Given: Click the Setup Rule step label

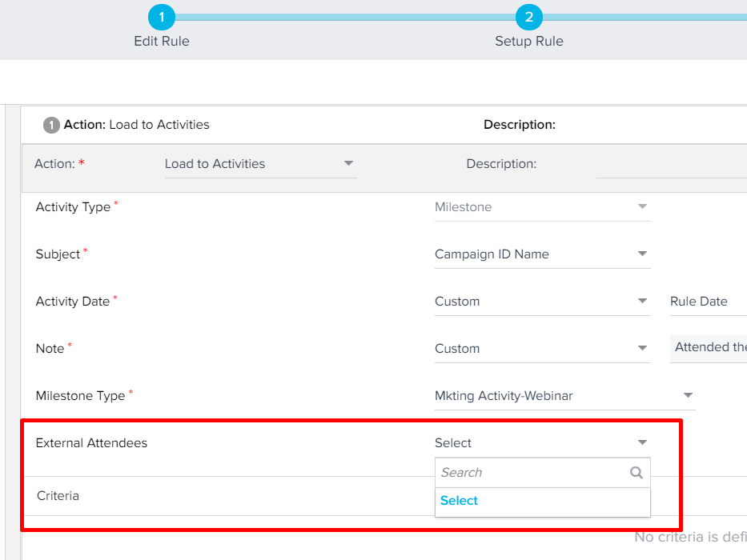Looking at the screenshot, I should (528, 41).
